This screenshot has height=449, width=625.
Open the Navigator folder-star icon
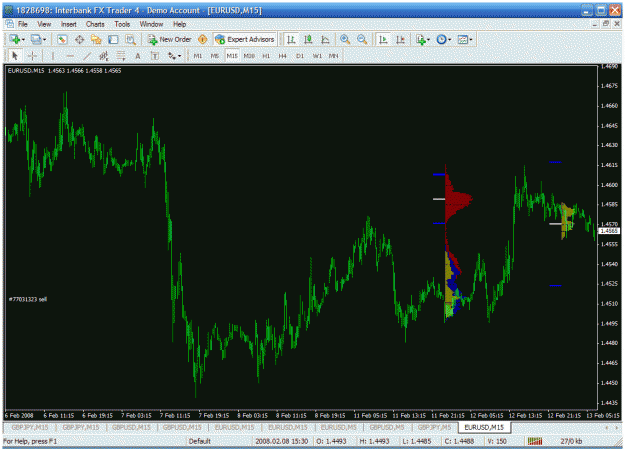tap(96, 39)
